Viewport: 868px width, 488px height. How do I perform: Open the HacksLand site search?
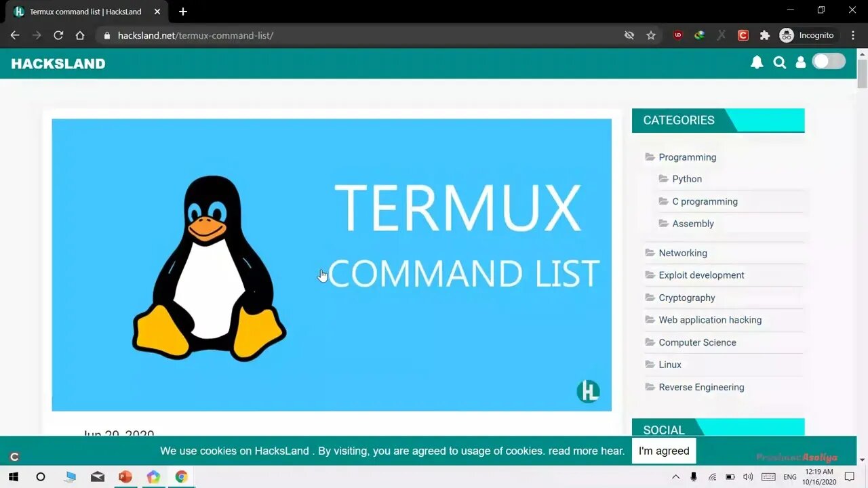[780, 62]
